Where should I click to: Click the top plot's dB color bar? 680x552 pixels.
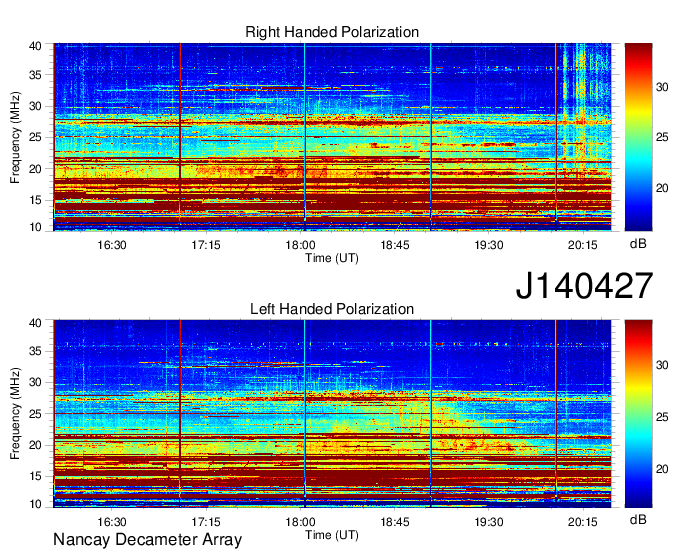pyautogui.click(x=638, y=137)
